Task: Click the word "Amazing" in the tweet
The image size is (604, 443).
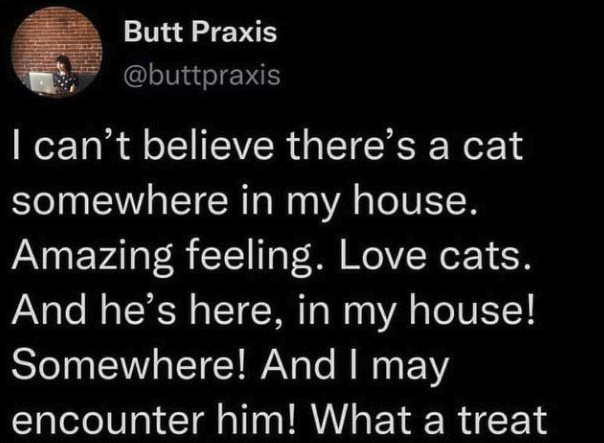Action: point(92,257)
